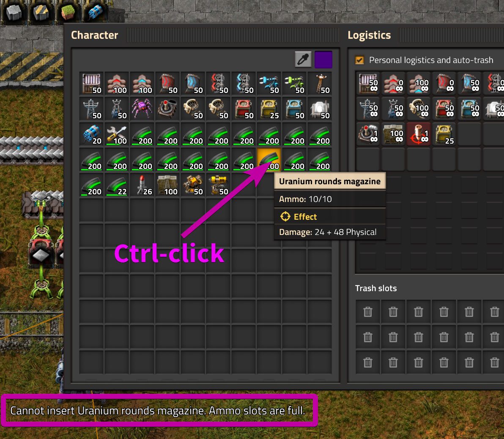Edit the artillery targeting remote request slot
Image resolution: width=504 pixels, height=439 pixels.
pos(419,134)
